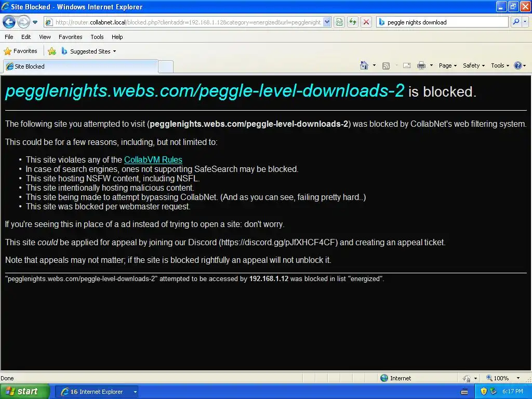Open Suggested Sites dropdown

88,51
